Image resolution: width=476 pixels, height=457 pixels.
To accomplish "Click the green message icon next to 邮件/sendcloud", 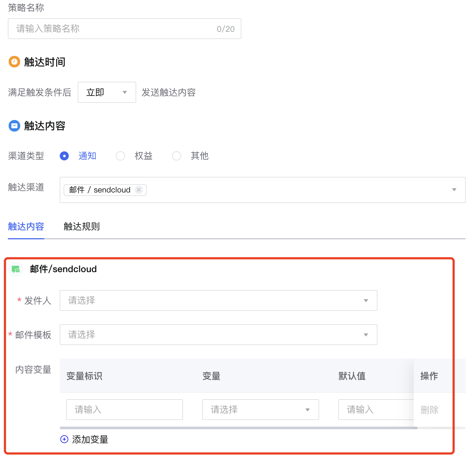I will [15, 269].
